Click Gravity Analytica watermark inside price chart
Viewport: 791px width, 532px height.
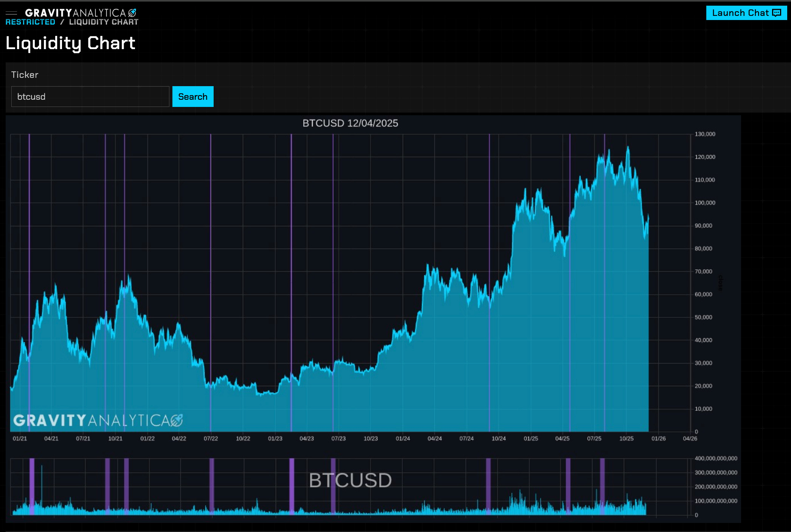tap(98, 420)
